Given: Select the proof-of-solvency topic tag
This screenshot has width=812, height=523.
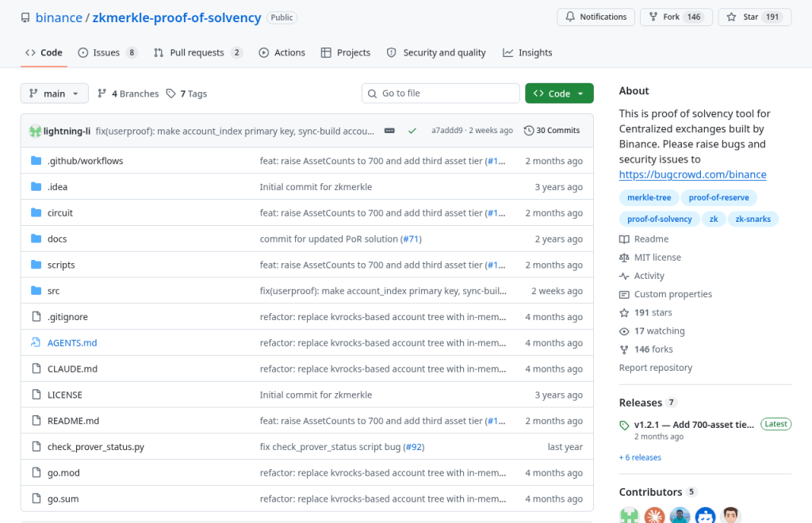Looking at the screenshot, I should [659, 220].
